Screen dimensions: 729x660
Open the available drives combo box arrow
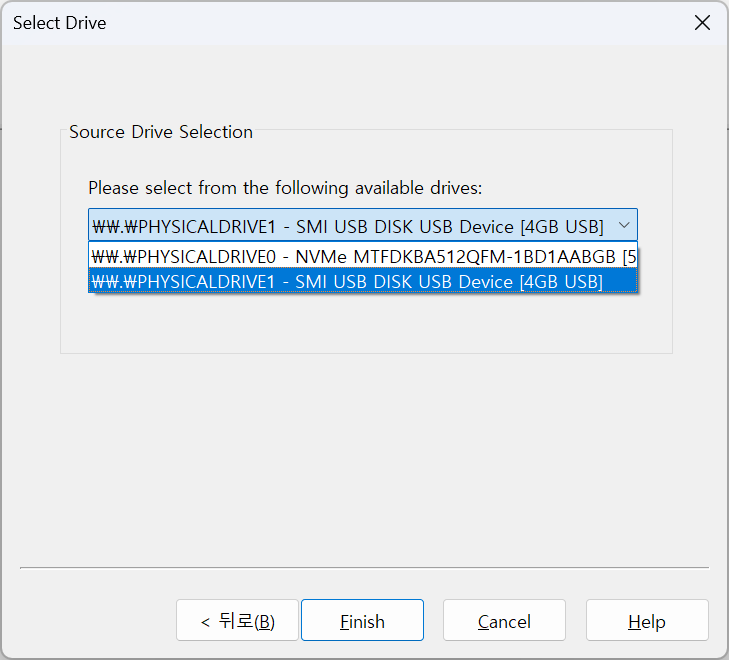[624, 225]
